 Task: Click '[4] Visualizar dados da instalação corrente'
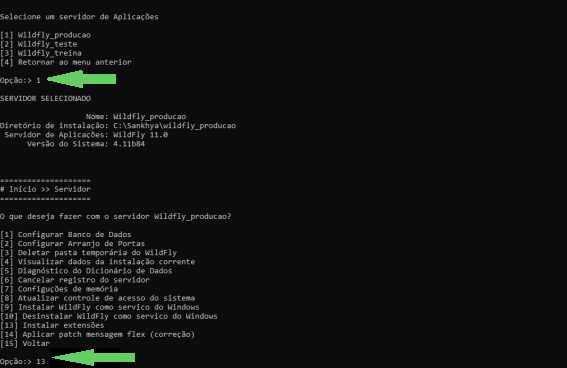98,262
